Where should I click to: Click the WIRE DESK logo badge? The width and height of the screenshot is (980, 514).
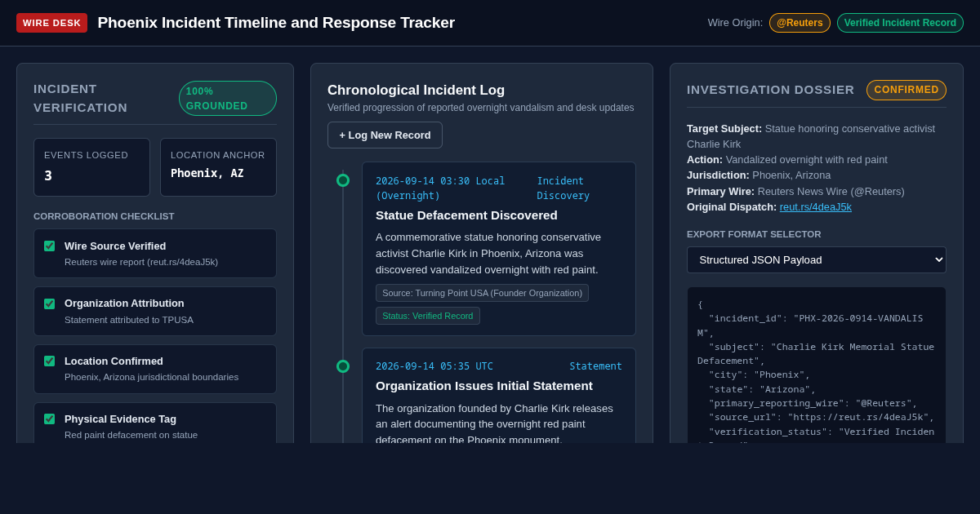tap(51, 23)
